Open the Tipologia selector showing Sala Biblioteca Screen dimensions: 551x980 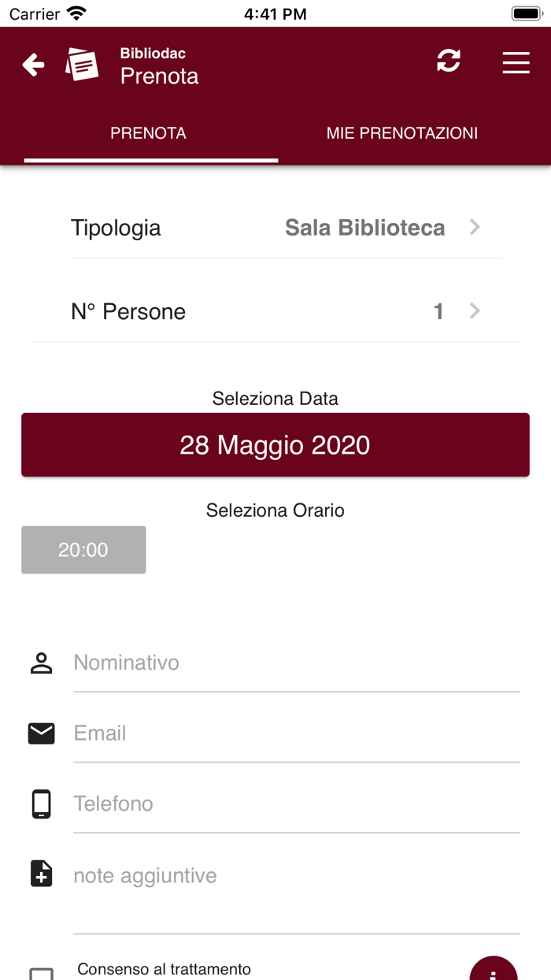(275, 228)
